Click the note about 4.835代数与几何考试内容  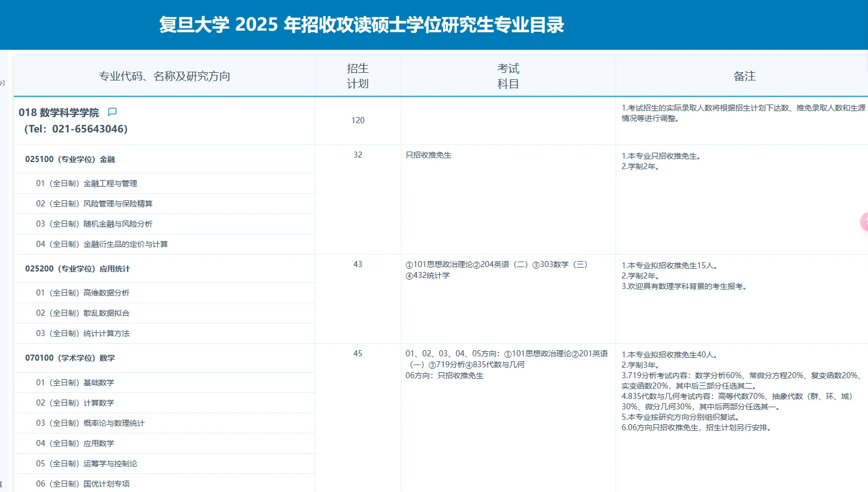coord(738,401)
